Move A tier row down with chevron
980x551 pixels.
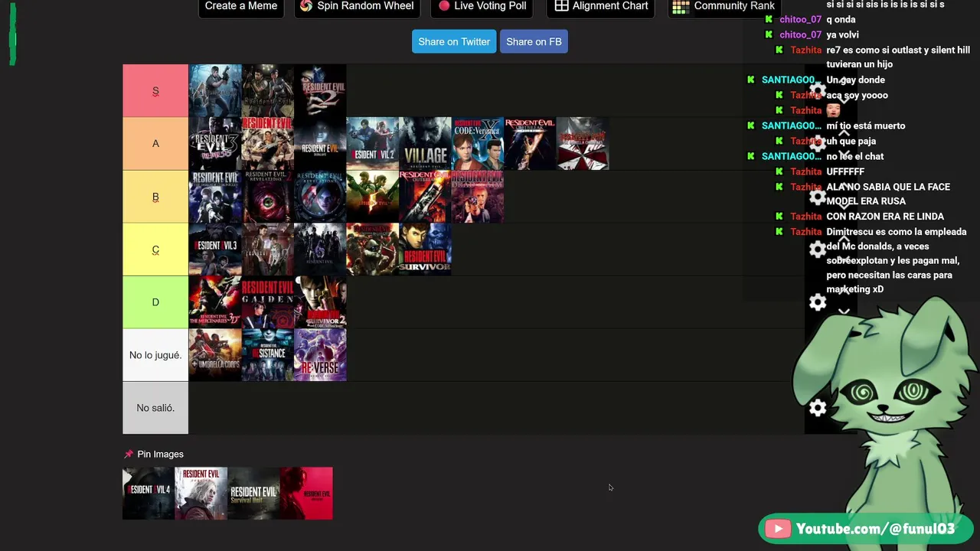pyautogui.click(x=844, y=153)
